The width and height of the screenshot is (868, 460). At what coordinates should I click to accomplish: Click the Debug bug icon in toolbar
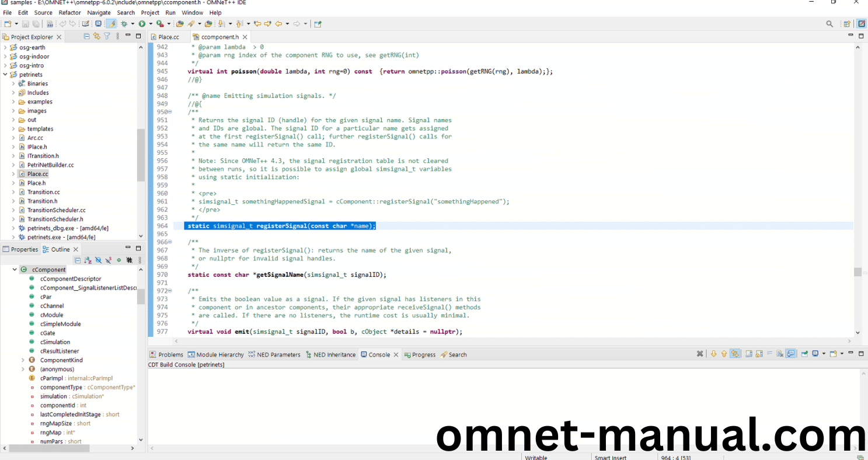coord(124,24)
